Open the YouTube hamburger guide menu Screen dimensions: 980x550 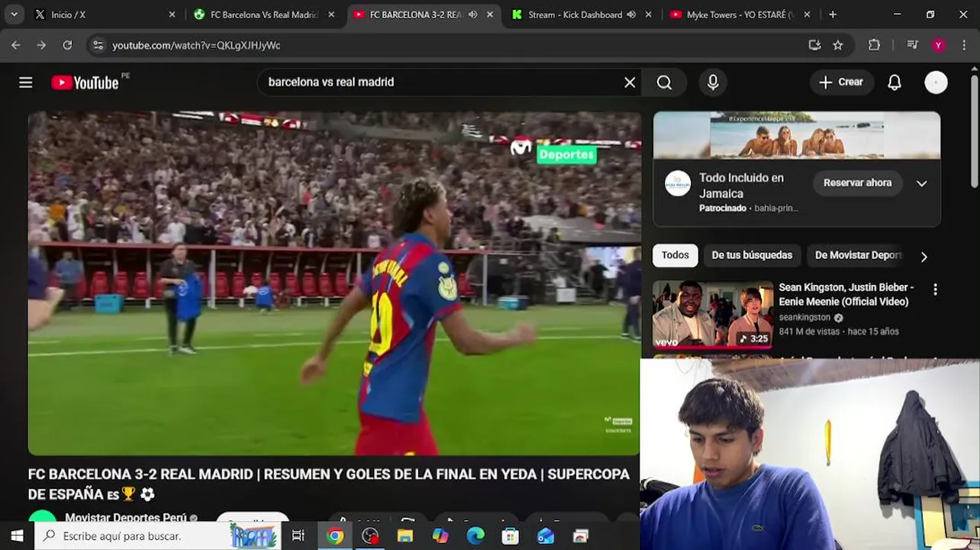pyautogui.click(x=26, y=82)
